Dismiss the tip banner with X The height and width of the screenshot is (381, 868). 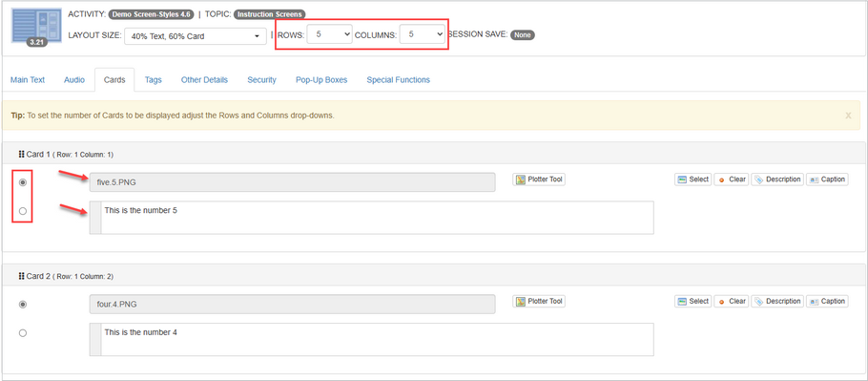[x=848, y=116]
